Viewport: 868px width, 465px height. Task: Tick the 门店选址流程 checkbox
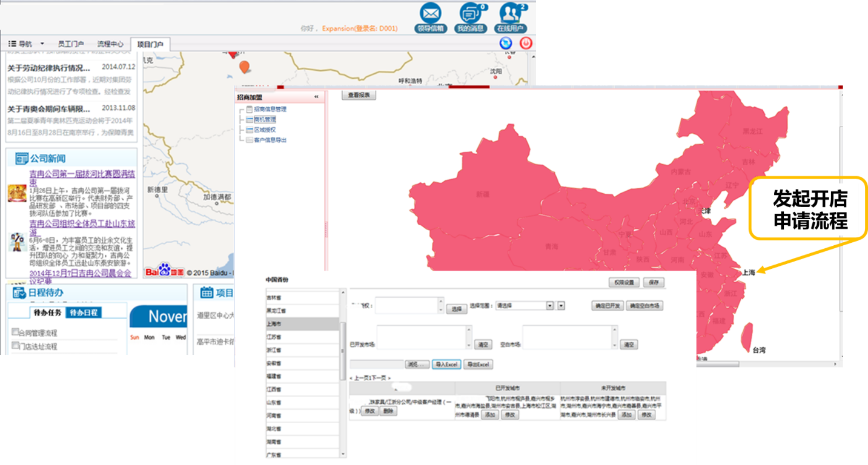coord(15,345)
